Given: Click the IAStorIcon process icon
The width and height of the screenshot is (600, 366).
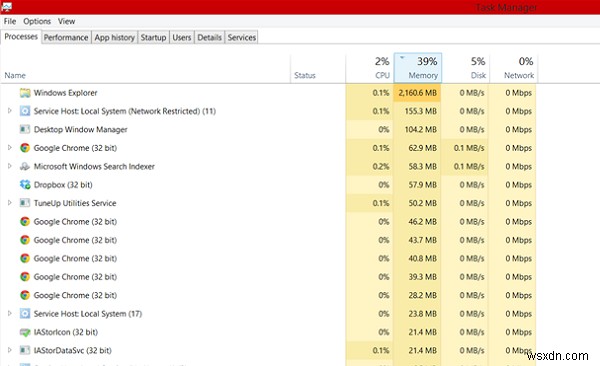Looking at the screenshot, I should pyautogui.click(x=25, y=332).
